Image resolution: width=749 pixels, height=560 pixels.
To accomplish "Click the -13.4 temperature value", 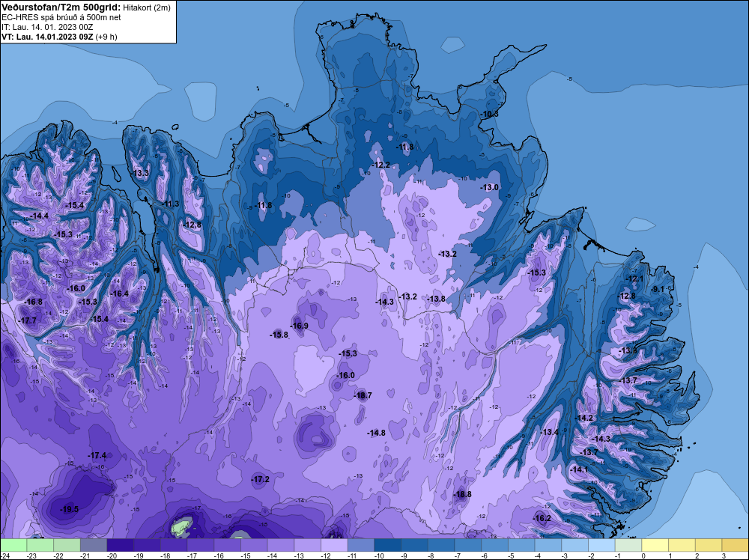I will [549, 432].
